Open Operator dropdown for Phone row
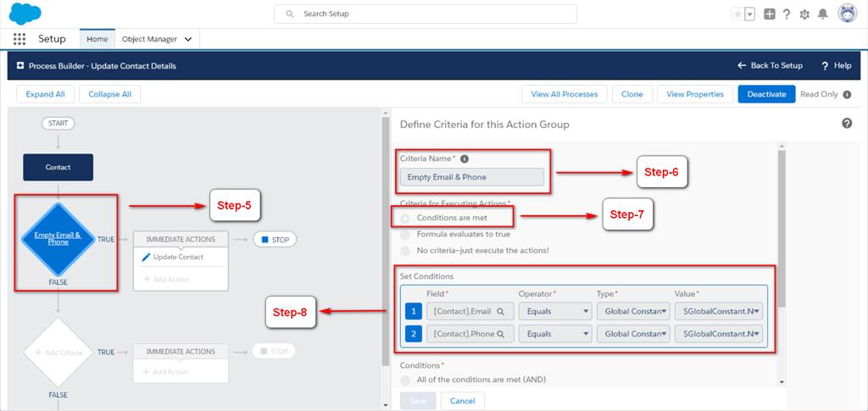Image resolution: width=868 pixels, height=411 pixels. [555, 334]
